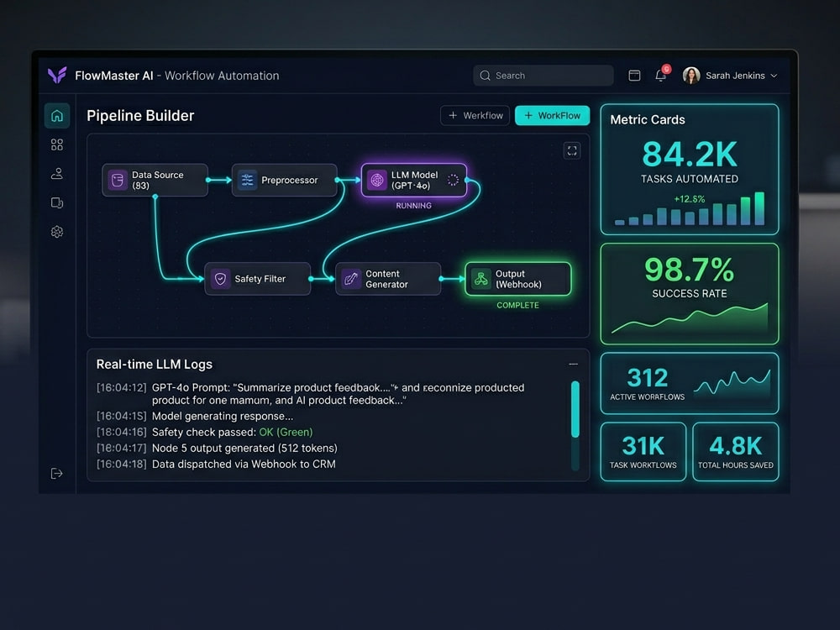Image resolution: width=840 pixels, height=630 pixels.
Task: Click the Metric Cards heading
Action: click(647, 119)
